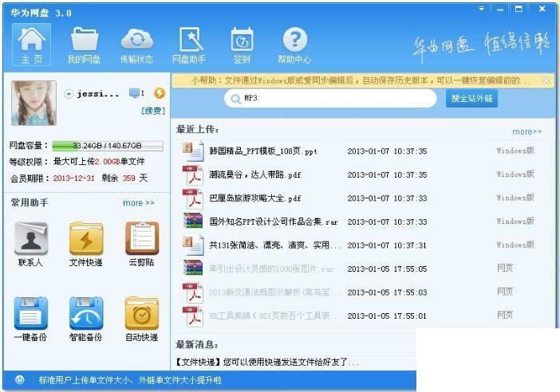Click the MP3 search input field
Viewport: 560px width, 392px height.
click(x=330, y=98)
